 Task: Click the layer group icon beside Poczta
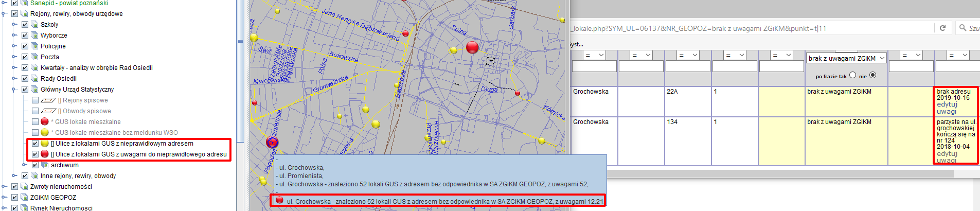[34, 57]
